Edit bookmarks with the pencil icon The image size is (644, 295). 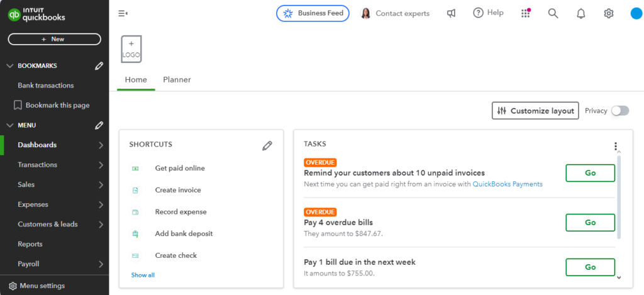(x=99, y=66)
